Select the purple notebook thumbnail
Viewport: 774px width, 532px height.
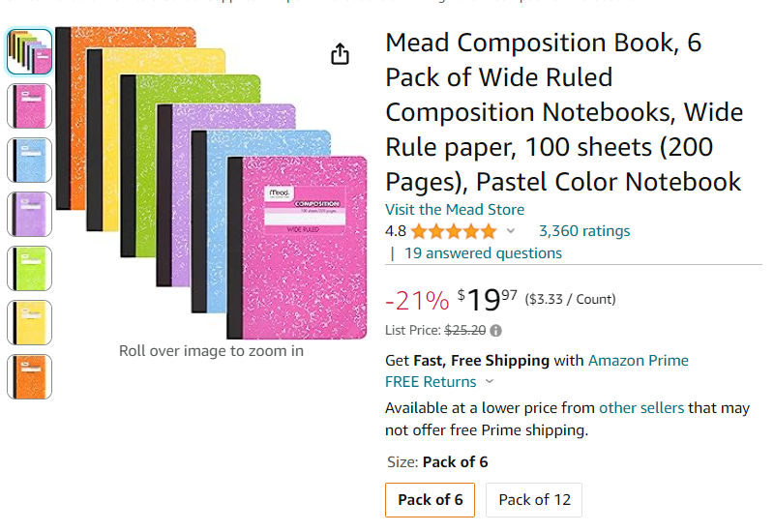(x=29, y=215)
